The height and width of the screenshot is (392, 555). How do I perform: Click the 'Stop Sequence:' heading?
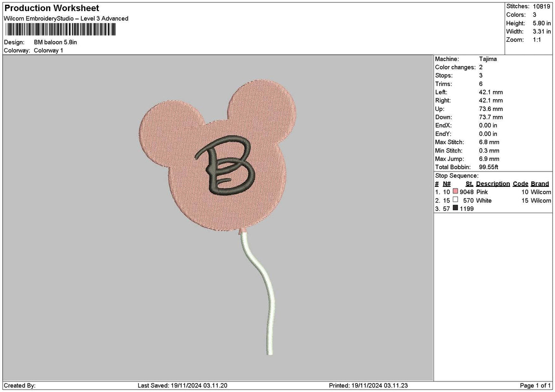457,176
